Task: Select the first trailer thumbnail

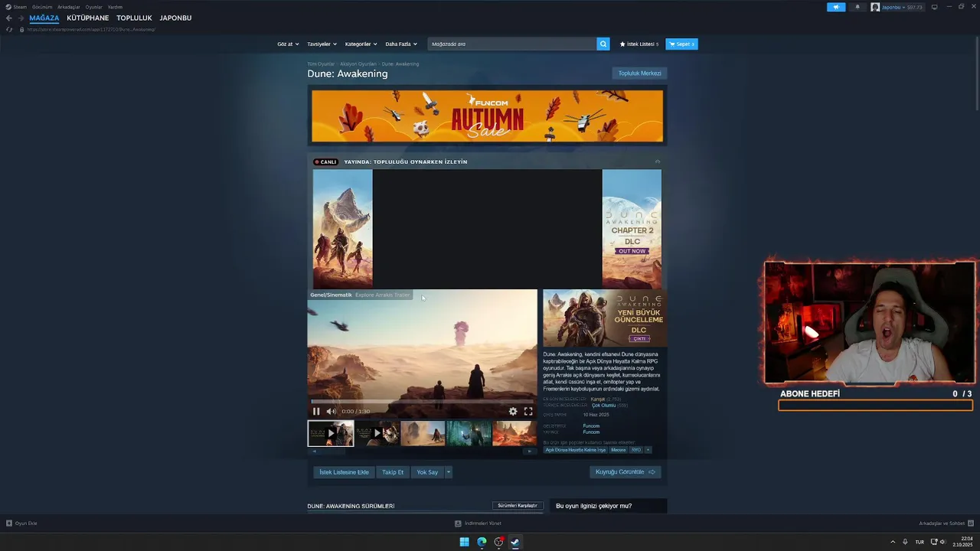Action: (x=331, y=433)
